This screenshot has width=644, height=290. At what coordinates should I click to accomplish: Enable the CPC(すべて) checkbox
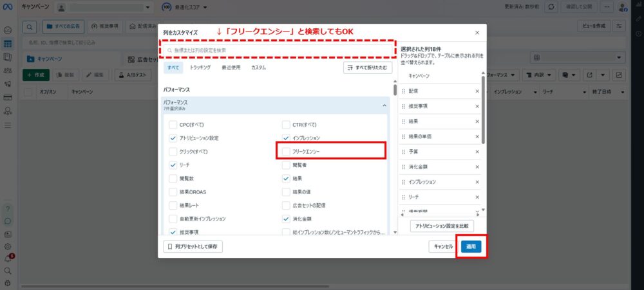coord(173,125)
